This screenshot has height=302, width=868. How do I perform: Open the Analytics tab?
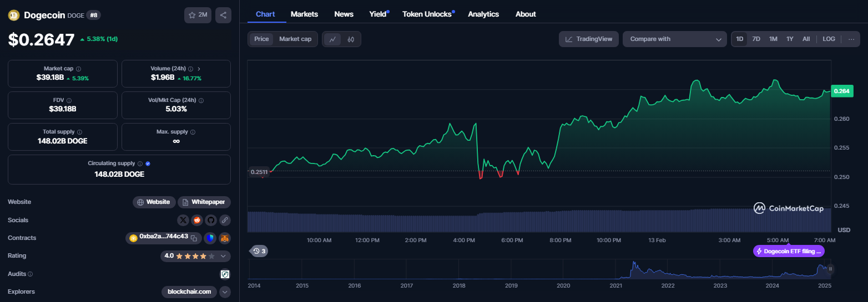(483, 14)
